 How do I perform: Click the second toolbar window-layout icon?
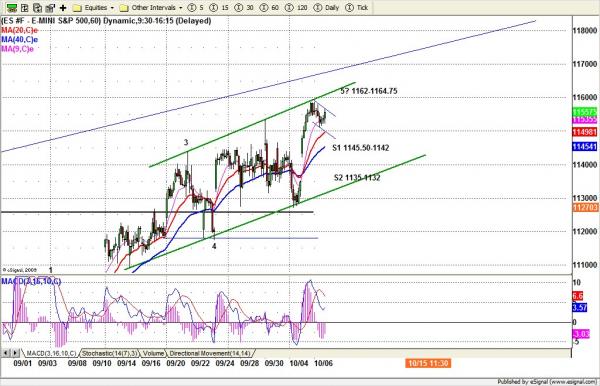[25, 7]
